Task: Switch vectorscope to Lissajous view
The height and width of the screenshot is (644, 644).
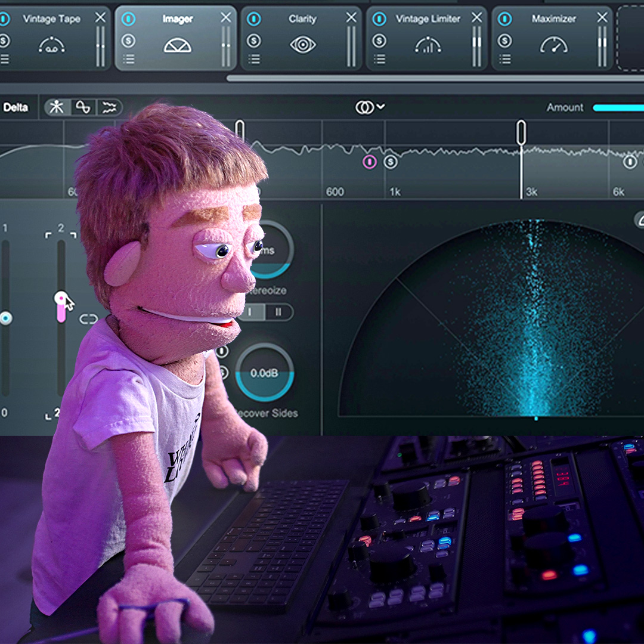Action: tap(83, 107)
